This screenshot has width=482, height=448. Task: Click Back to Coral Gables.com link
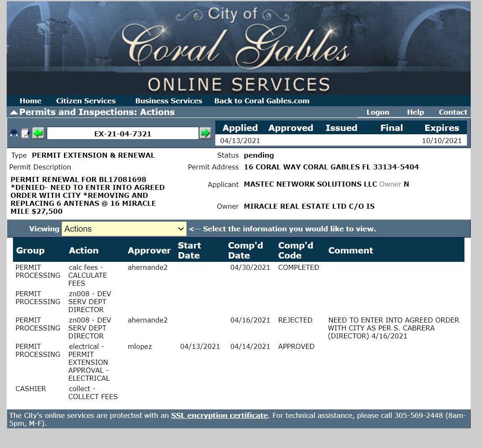262,101
